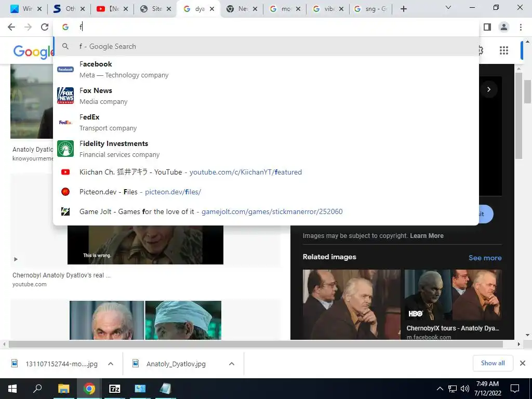This screenshot has height=399, width=532.
Task: Close the 'Oth' tab
Action: point(83,9)
